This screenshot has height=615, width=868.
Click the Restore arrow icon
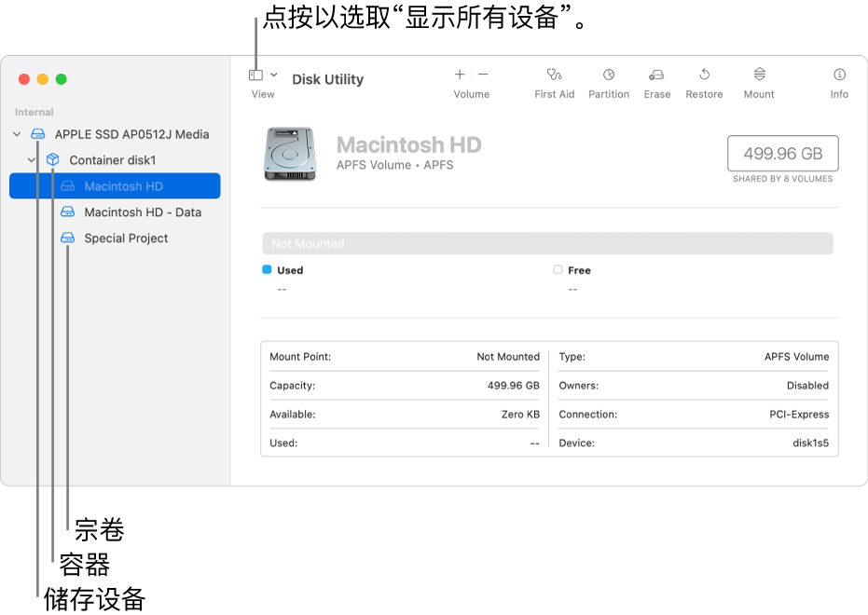click(704, 75)
